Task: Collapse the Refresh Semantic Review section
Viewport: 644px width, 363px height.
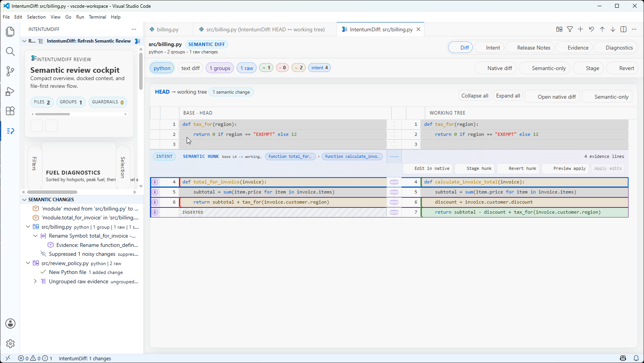Action: coord(24,41)
